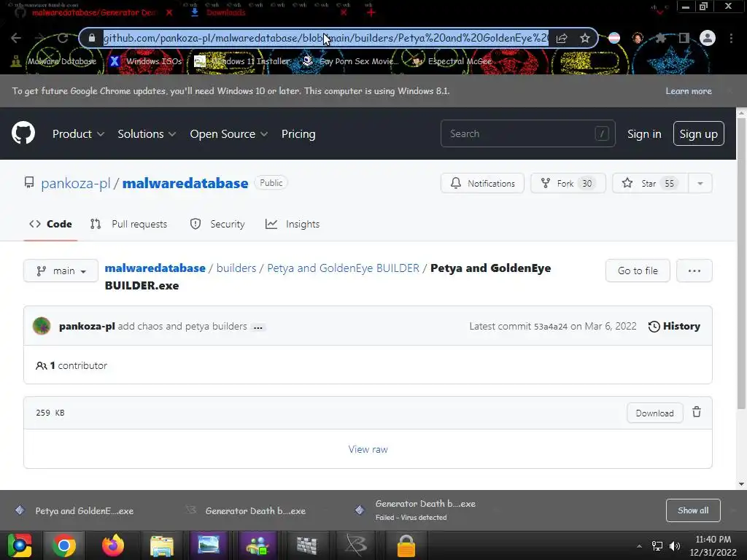The height and width of the screenshot is (560, 747).
Task: Open Firefox from the taskbar
Action: [x=113, y=545]
